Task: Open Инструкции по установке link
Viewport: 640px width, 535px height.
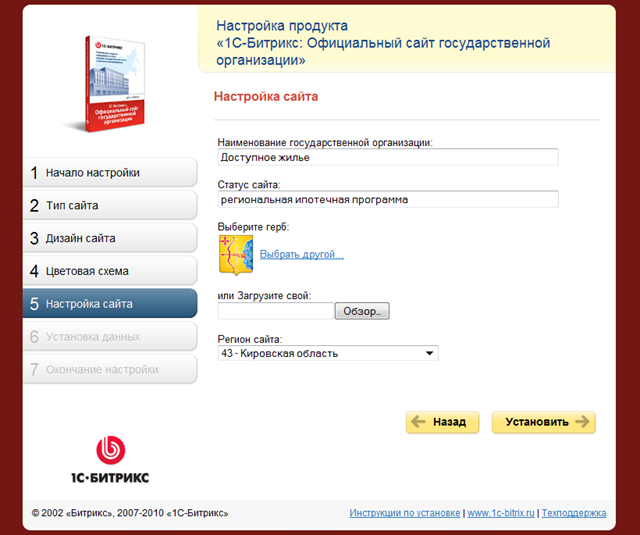Action: click(404, 513)
